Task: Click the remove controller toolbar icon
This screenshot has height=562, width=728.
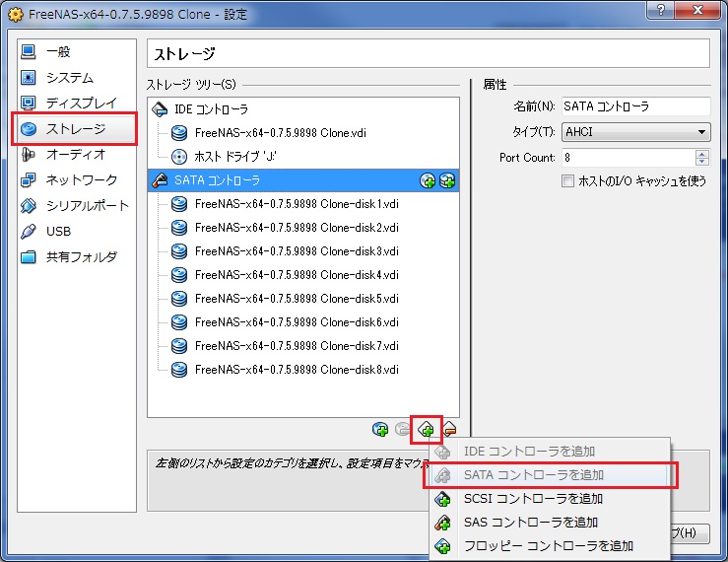Action: click(x=449, y=429)
